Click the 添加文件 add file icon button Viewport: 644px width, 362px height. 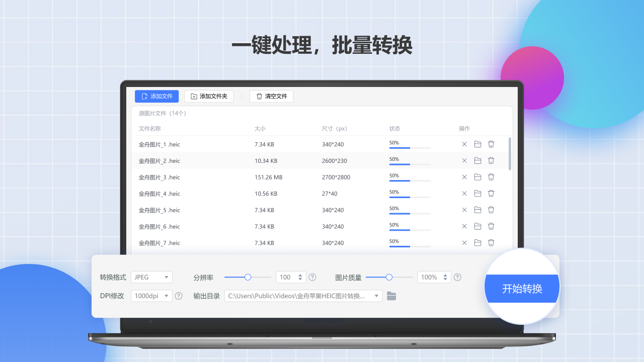(x=145, y=96)
